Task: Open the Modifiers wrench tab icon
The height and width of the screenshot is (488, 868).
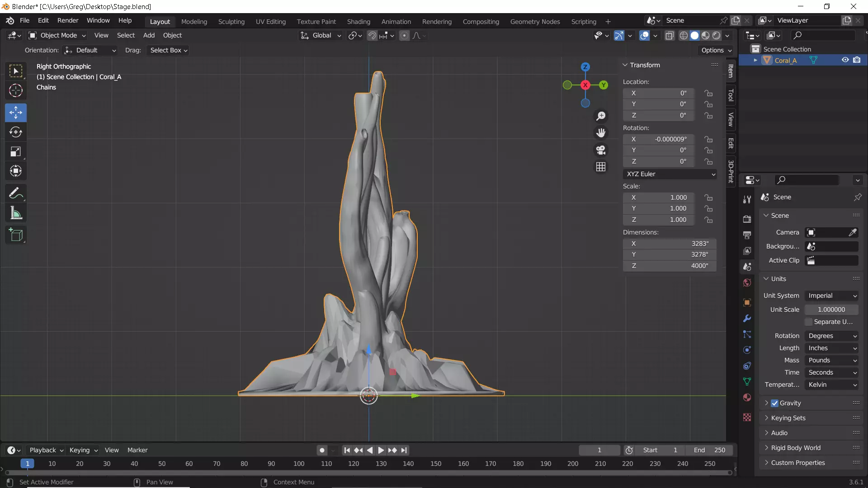Action: click(747, 319)
